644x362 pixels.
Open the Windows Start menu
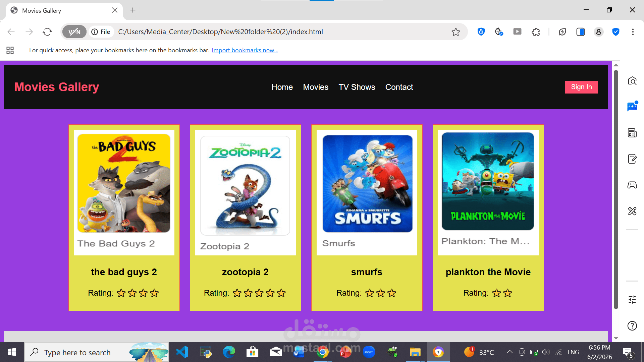tap(12, 352)
